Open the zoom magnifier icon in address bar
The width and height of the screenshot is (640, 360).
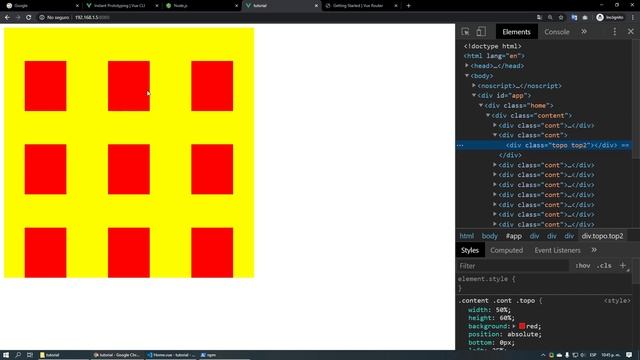[x=550, y=18]
